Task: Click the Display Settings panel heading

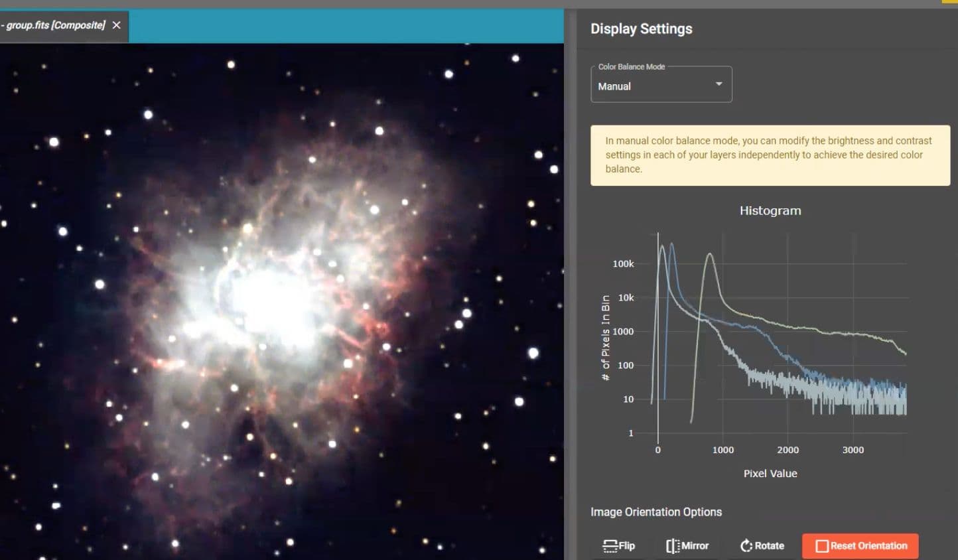Action: click(641, 29)
